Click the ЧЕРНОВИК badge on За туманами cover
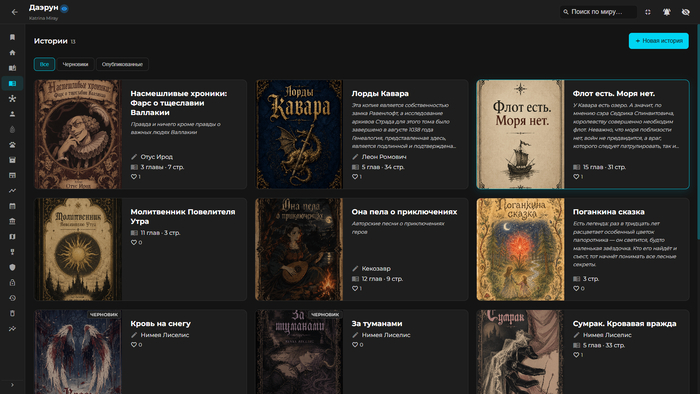700x394 pixels. pyautogui.click(x=325, y=315)
